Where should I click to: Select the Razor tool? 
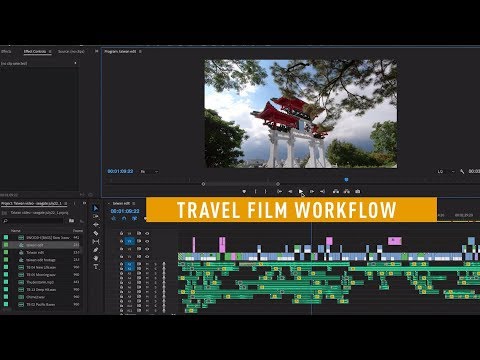tap(96, 233)
